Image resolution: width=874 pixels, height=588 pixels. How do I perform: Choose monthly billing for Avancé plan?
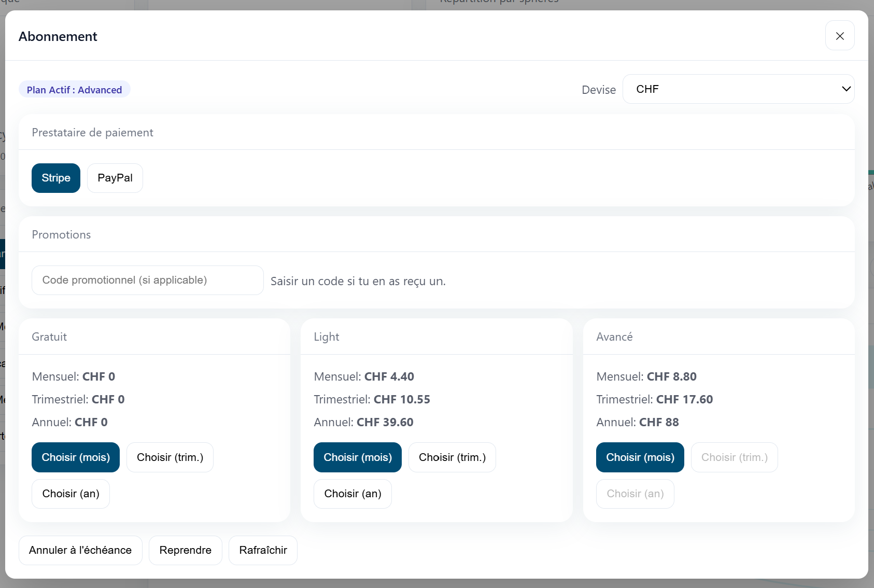640,457
